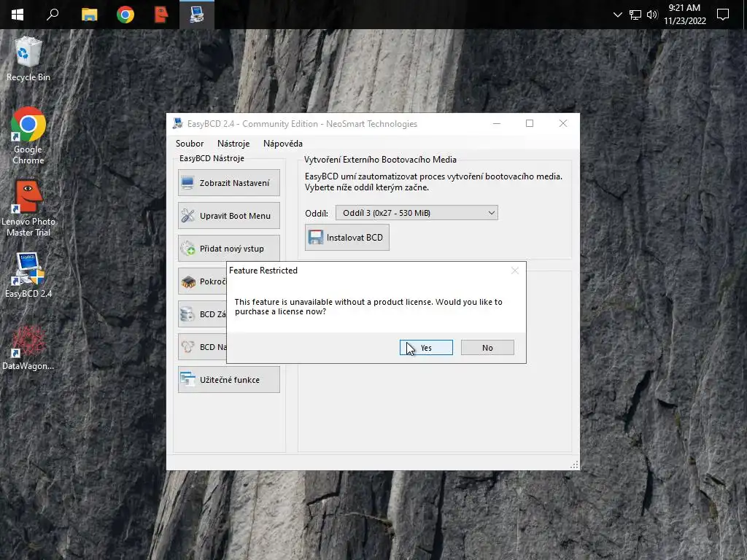Click the Instalovat BCD button
The width and height of the screenshot is (747, 560).
point(347,237)
